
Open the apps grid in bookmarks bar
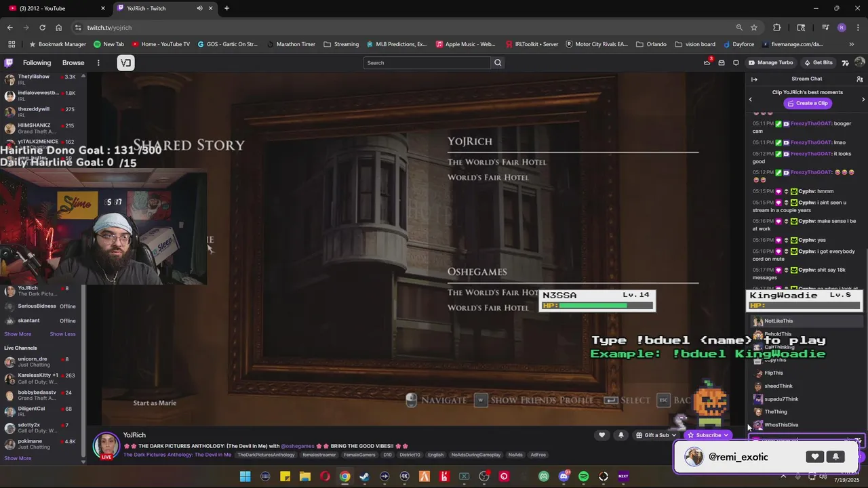tap(12, 44)
